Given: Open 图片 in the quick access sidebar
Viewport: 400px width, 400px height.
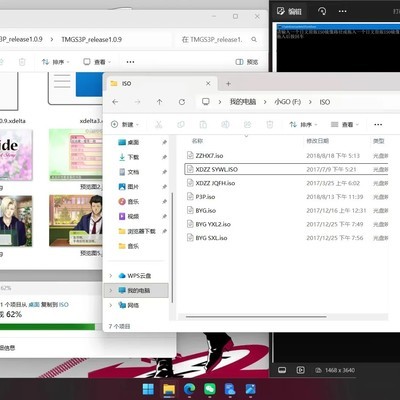Looking at the screenshot, I should (133, 187).
